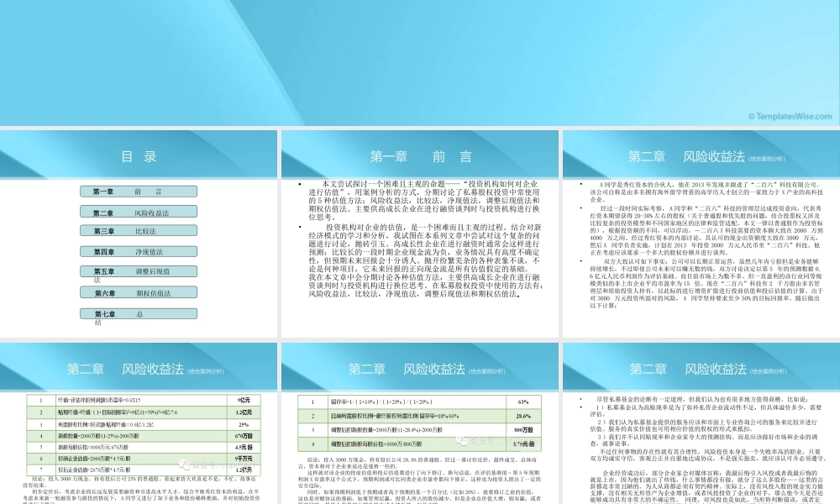Open the 第五章 调整后现值法 contents button
The width and height of the screenshot is (840, 504).
click(x=139, y=271)
